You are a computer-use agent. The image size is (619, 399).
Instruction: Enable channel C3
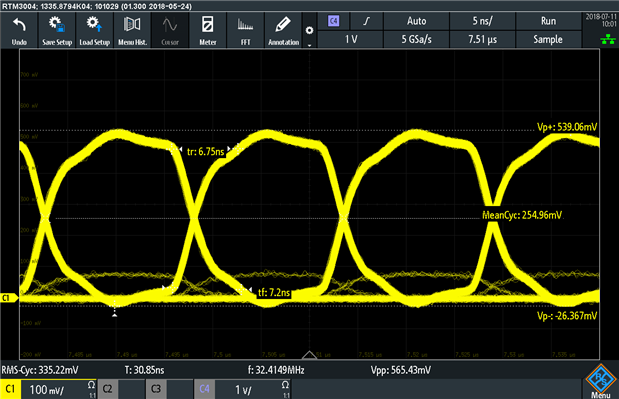pyautogui.click(x=156, y=389)
